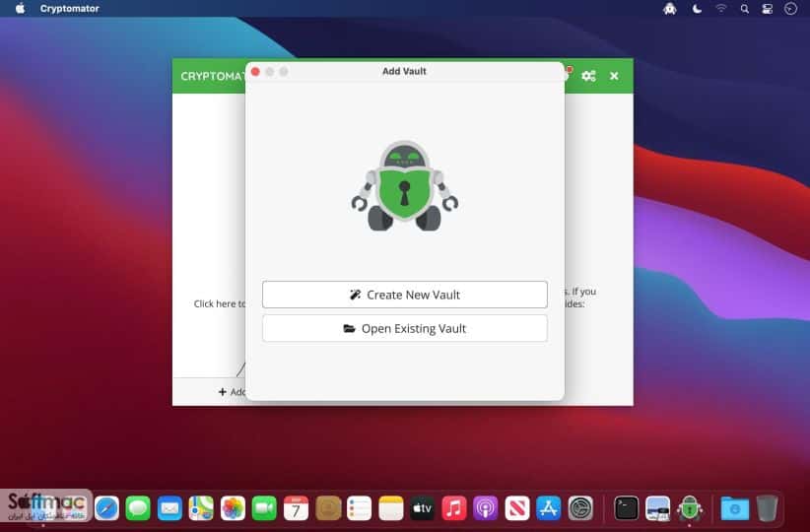Viewport: 810px width, 532px height.
Task: Open Messages from the Dock
Action: [138, 508]
